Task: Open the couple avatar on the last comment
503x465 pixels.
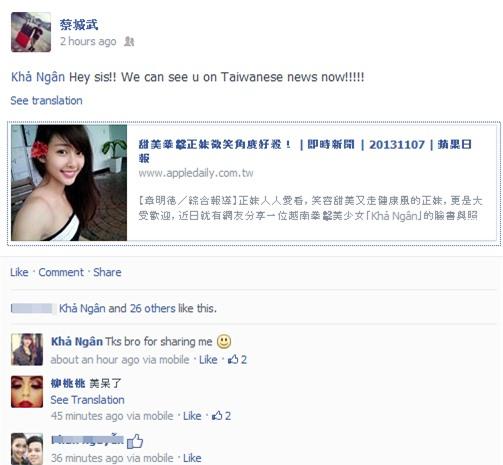Action: (27, 449)
